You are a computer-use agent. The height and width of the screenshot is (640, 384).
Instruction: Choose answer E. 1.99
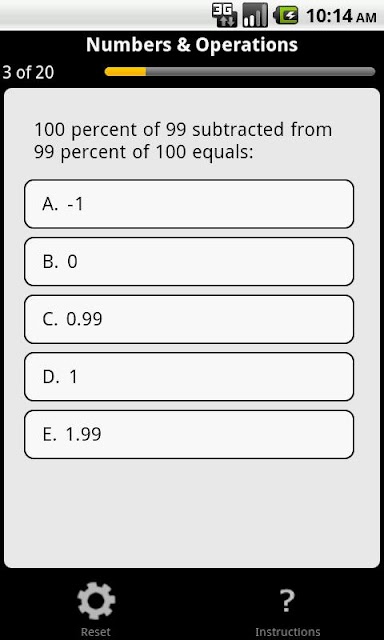tap(189, 434)
